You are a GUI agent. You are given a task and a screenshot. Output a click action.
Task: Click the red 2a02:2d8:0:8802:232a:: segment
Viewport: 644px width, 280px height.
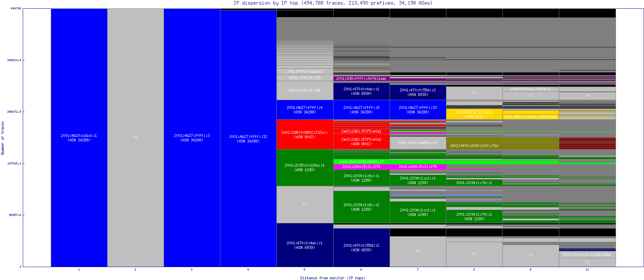[305, 134]
